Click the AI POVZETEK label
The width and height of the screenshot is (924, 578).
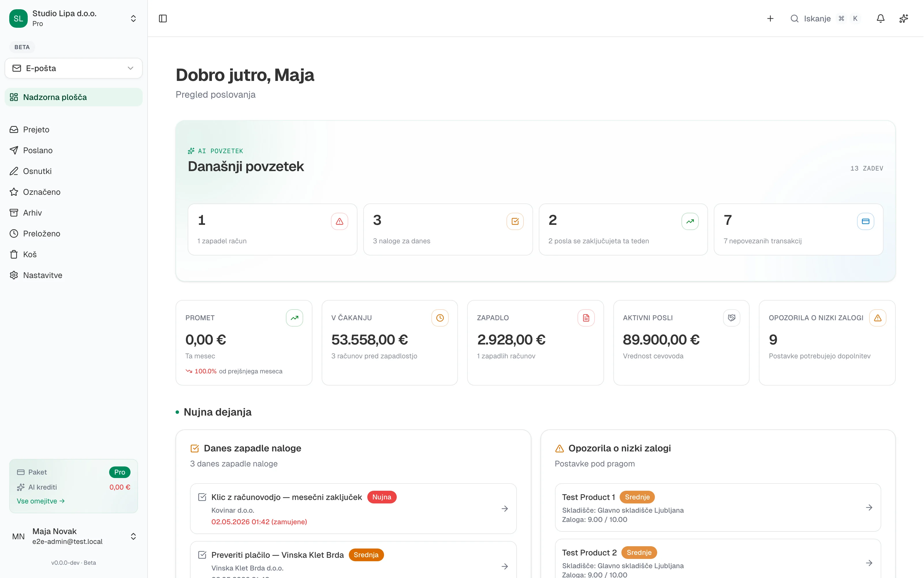(216, 151)
